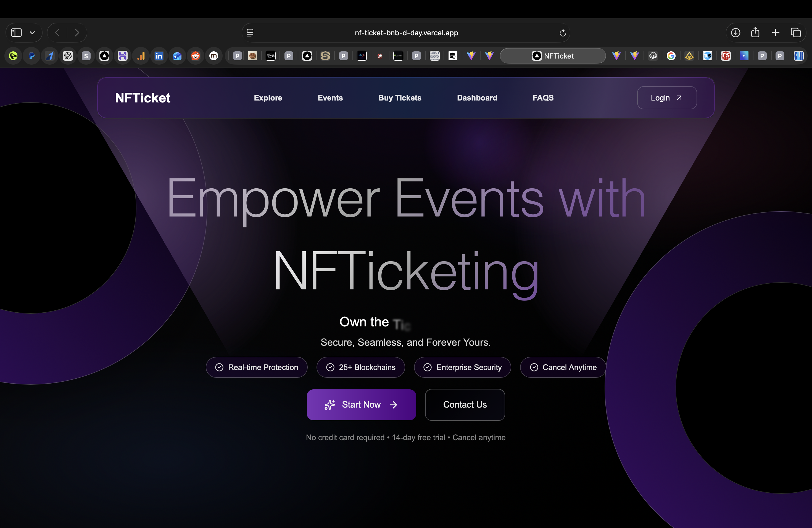This screenshot has width=812, height=528.
Task: Click the Start Now button
Action: (361, 405)
